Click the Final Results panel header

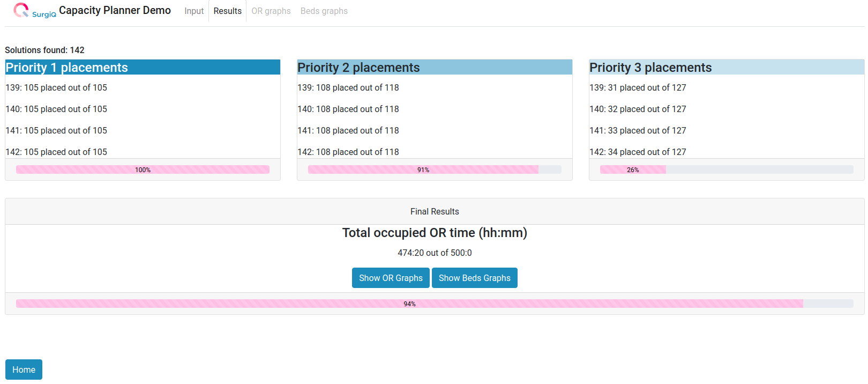pos(435,211)
